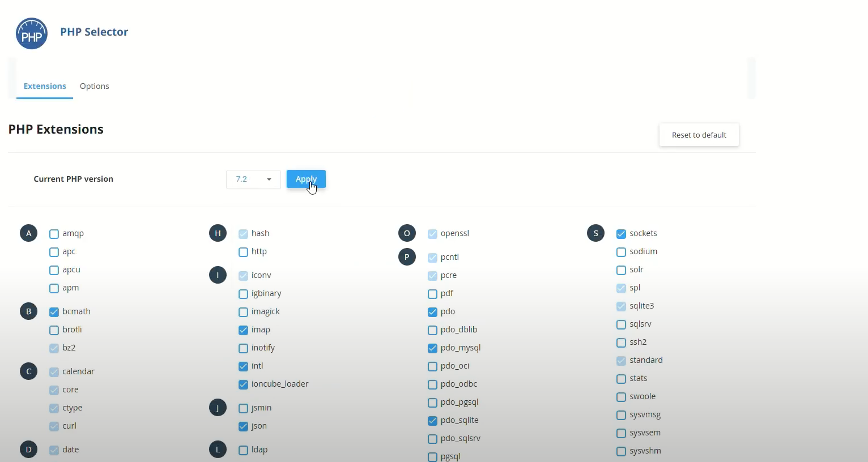The width and height of the screenshot is (868, 462).
Task: Check the inotify extension
Action: 243,348
